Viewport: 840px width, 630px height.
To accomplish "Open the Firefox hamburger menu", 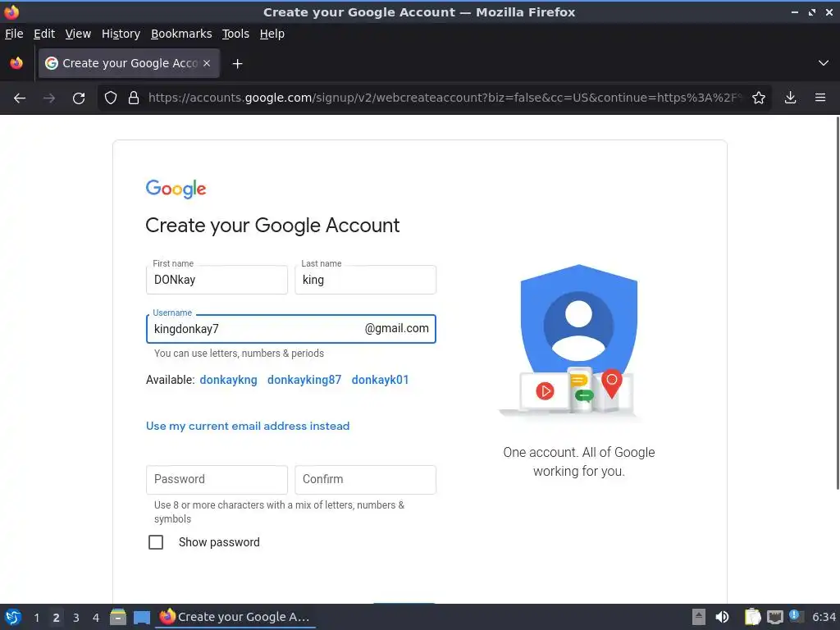I will (820, 98).
